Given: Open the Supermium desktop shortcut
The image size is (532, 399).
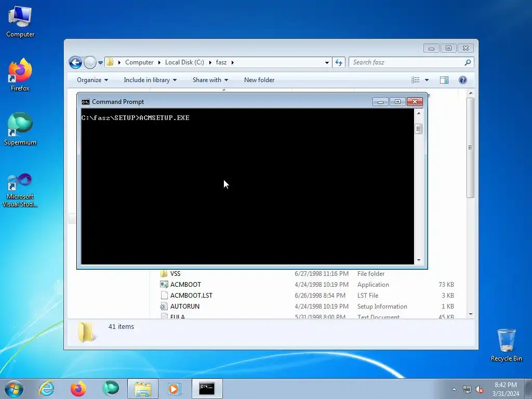Looking at the screenshot, I should click(x=20, y=129).
